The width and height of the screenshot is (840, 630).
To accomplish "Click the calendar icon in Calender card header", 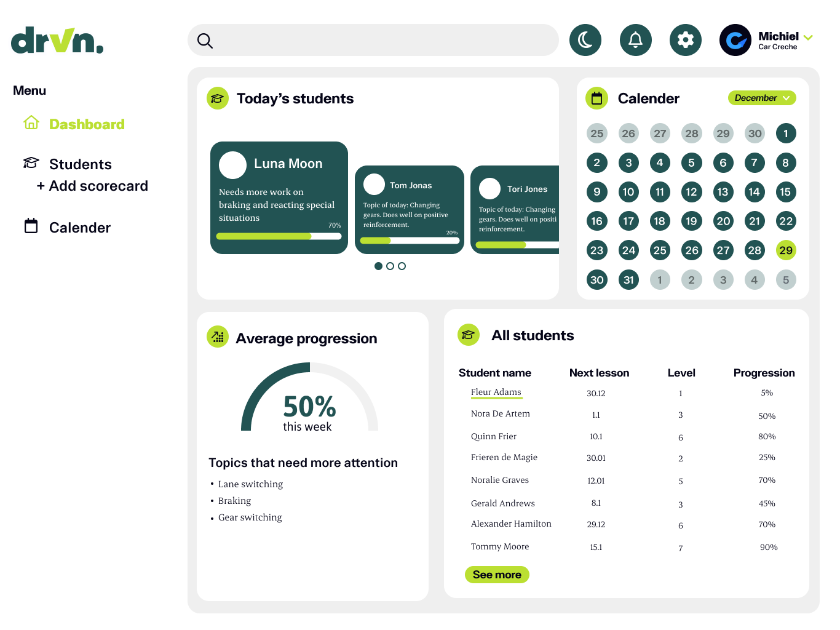I will pyautogui.click(x=596, y=98).
